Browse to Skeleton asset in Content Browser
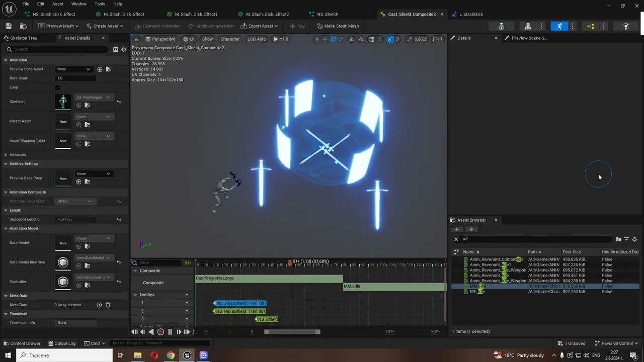This screenshot has height=362, width=644. 87,105
